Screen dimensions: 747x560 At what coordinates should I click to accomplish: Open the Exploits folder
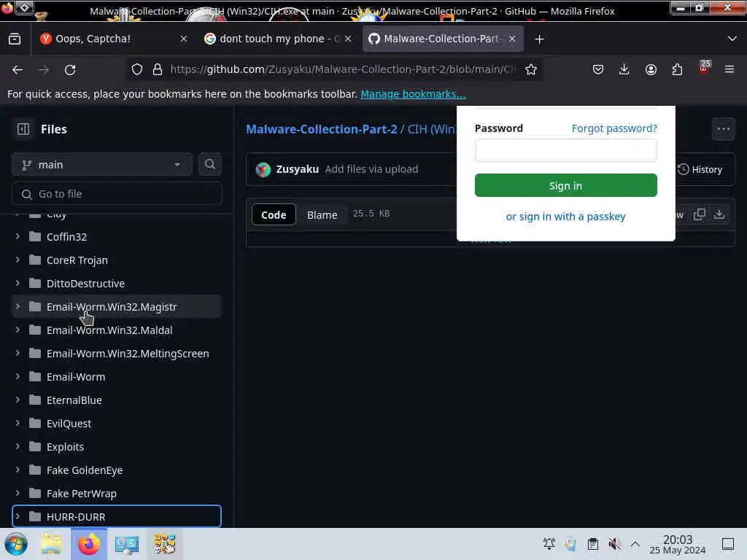65,447
